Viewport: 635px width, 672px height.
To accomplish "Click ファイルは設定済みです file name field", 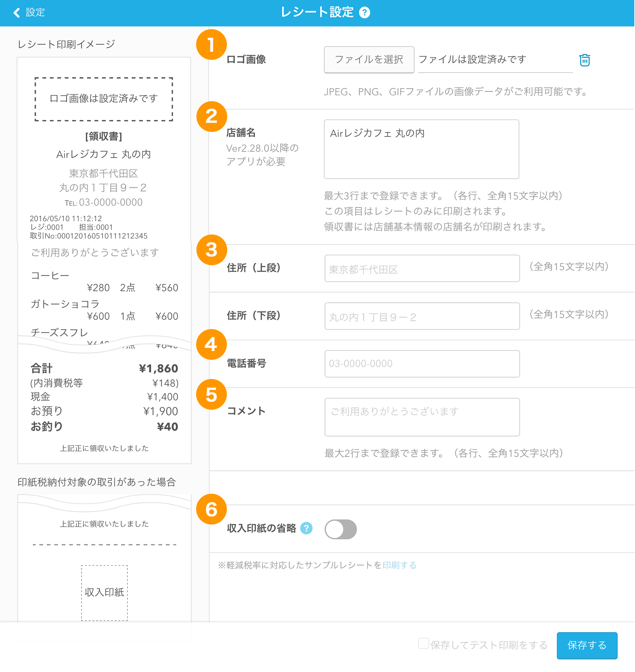I will click(495, 60).
